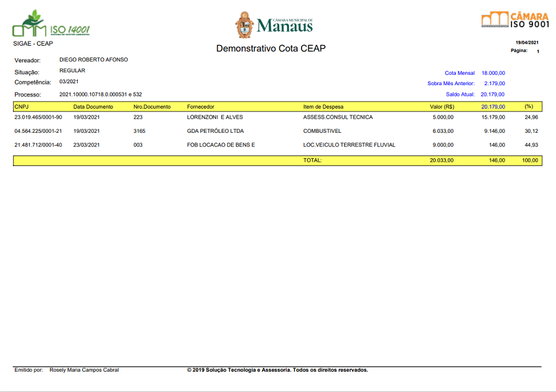
Task: Click the Cota Mensal value 18.000,00
Action: click(493, 73)
